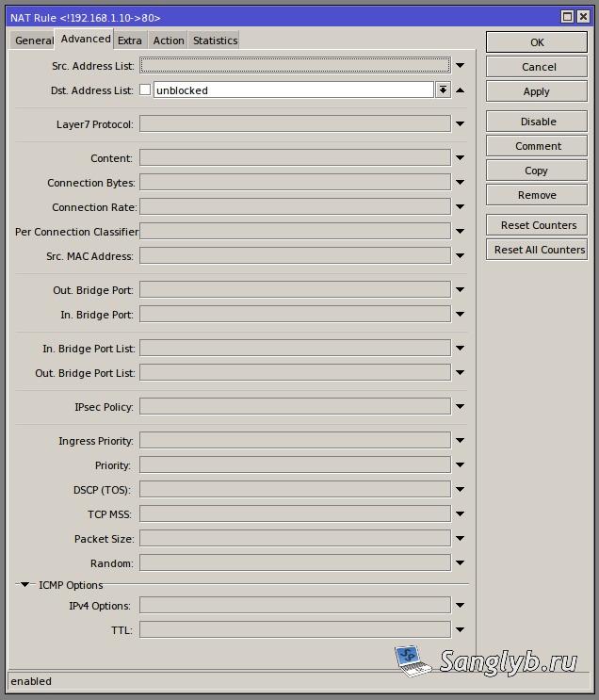
Task: Expand the Connection Rate field
Action: tap(461, 206)
